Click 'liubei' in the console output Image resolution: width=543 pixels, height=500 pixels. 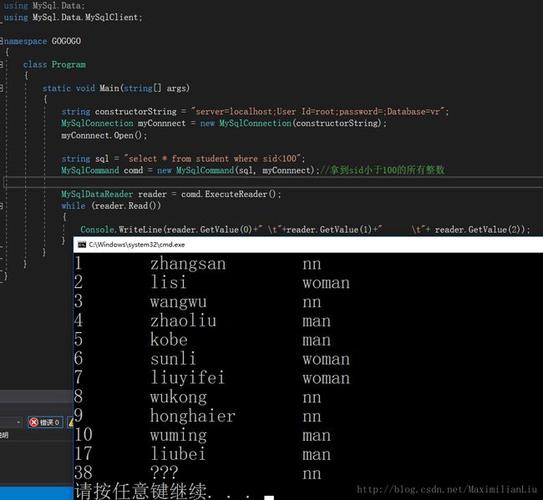178,454
